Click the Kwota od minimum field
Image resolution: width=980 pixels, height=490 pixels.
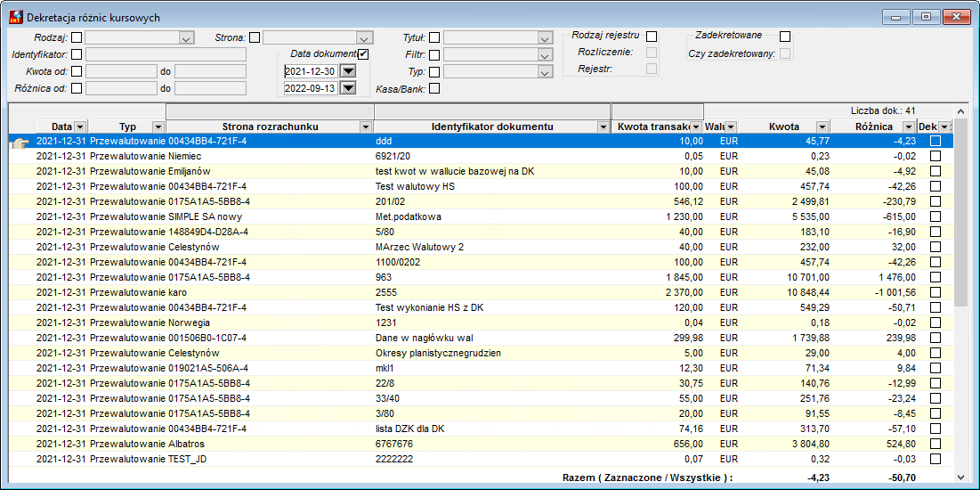coord(121,71)
